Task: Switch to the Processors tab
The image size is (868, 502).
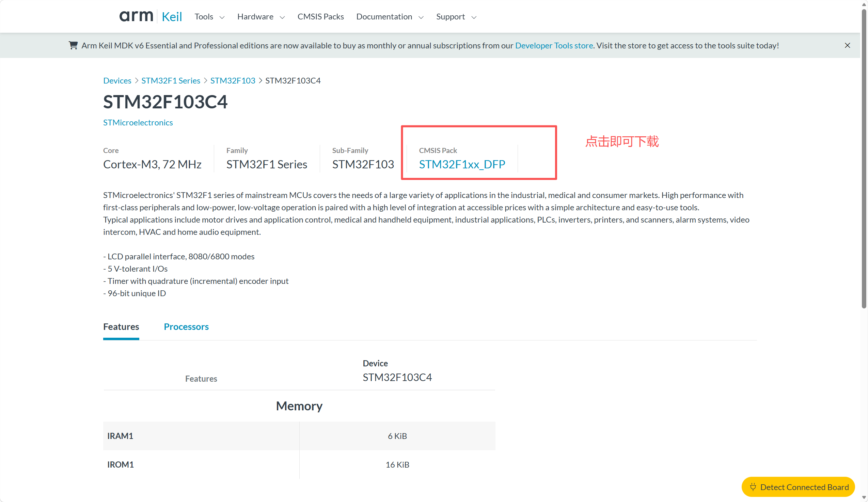Action: (186, 326)
